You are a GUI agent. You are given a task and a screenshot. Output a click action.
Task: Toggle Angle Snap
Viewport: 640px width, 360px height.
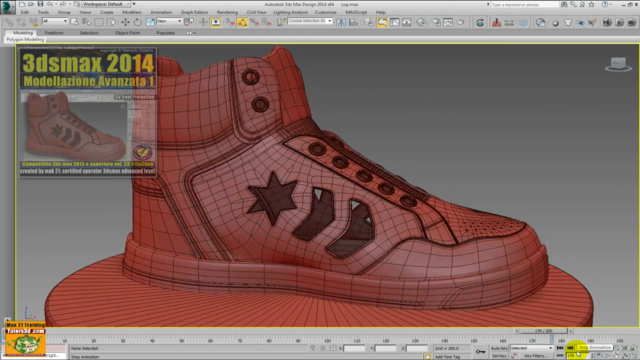click(x=242, y=22)
